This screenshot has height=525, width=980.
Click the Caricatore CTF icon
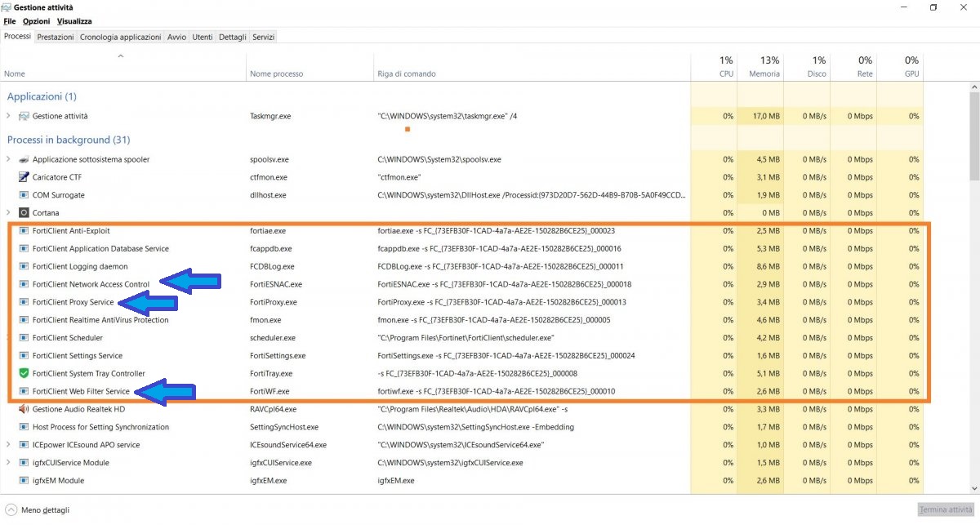[24, 177]
